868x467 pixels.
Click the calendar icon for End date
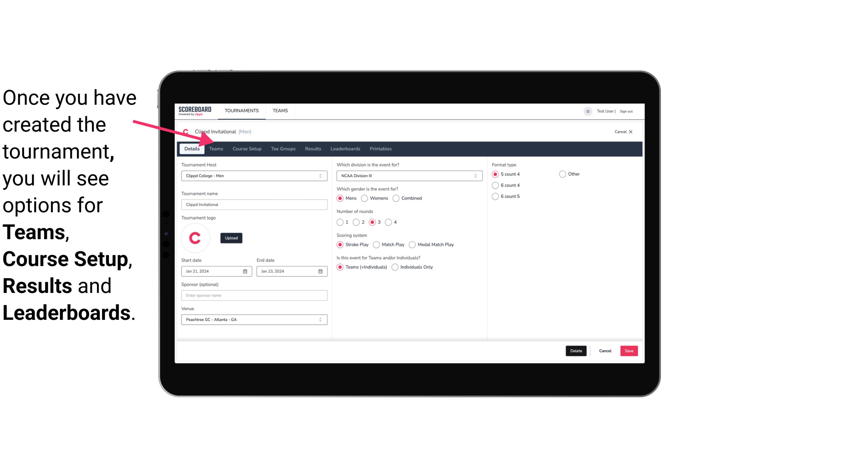pos(321,271)
